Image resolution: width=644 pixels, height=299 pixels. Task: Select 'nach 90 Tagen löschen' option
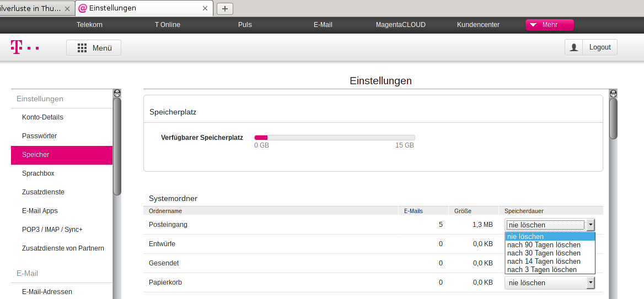(x=544, y=245)
